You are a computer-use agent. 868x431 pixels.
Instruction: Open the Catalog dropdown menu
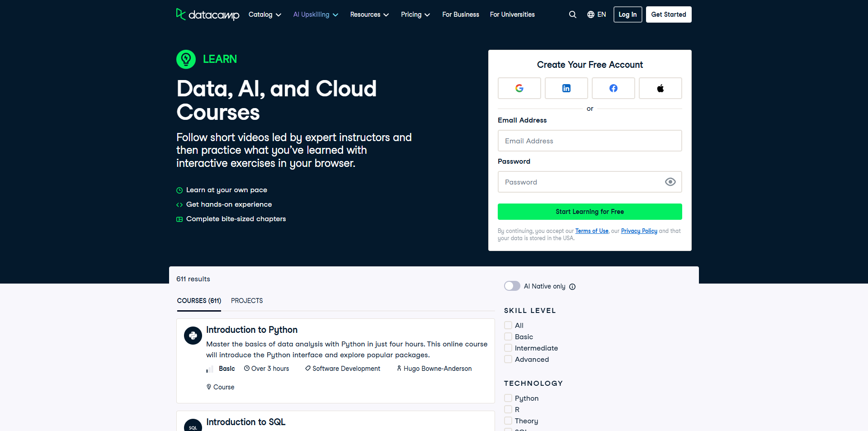click(x=264, y=14)
